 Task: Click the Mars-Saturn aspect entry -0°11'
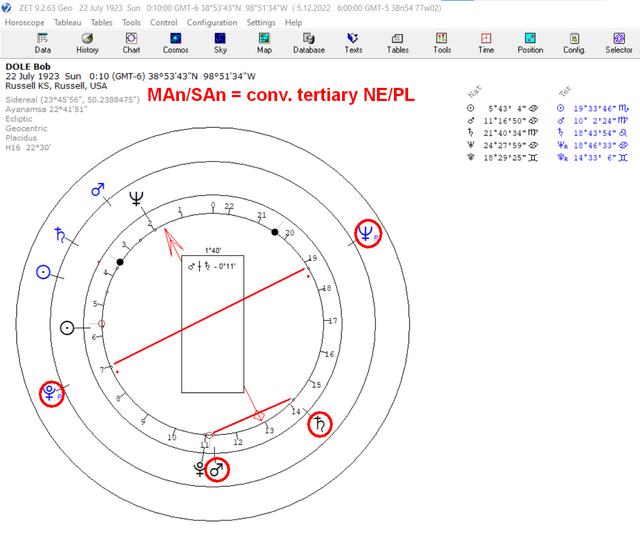211,267
